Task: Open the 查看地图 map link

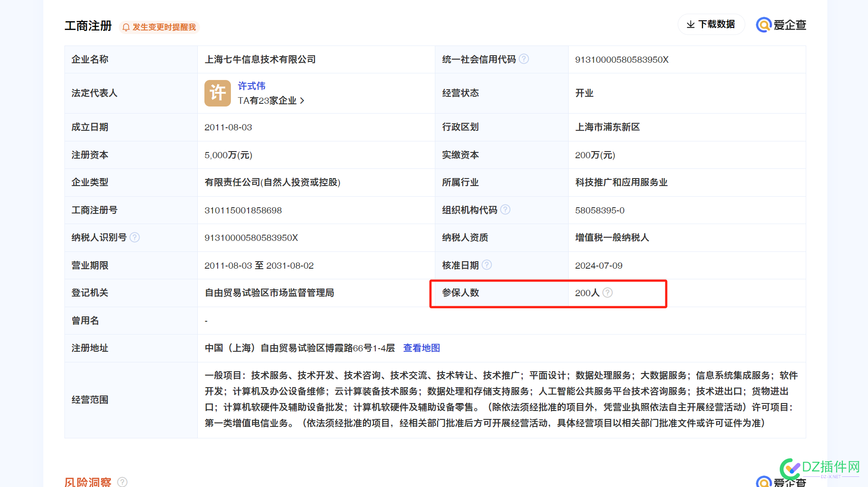Action: [422, 348]
